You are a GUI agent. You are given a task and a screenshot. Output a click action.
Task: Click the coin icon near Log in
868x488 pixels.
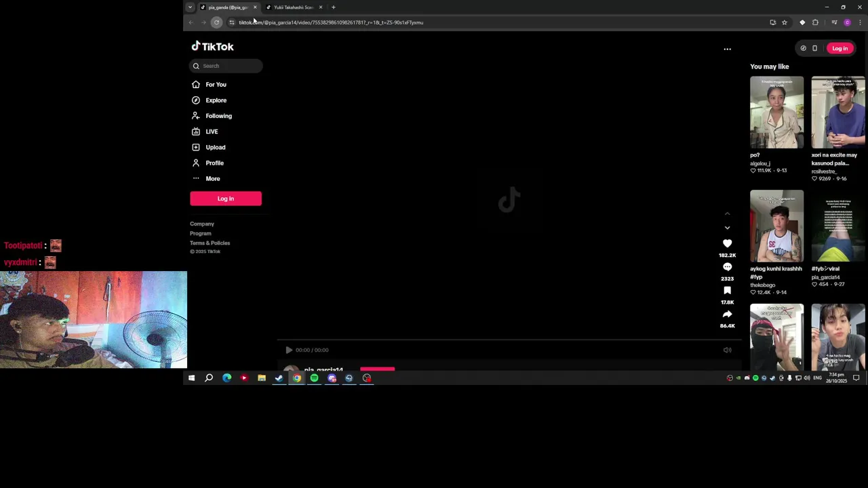(803, 48)
